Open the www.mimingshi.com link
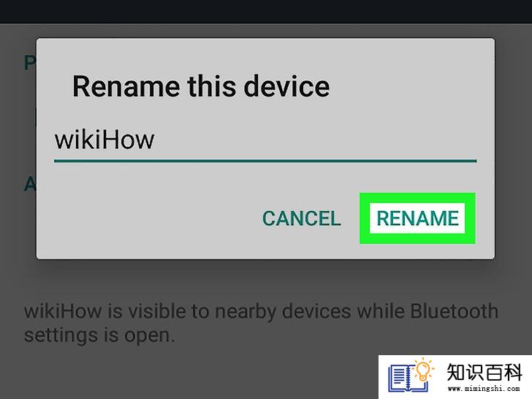Viewport: 532px width, 399px height. pyautogui.click(x=484, y=389)
